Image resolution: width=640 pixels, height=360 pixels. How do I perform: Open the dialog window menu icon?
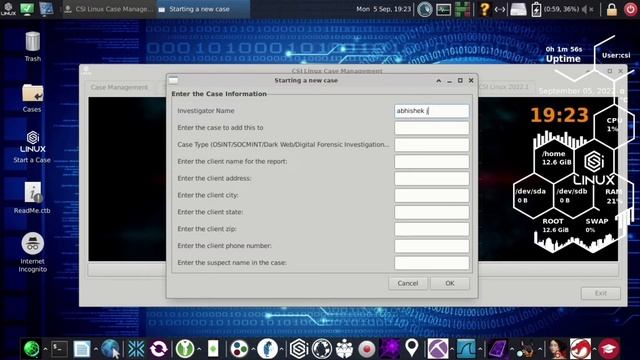click(x=173, y=80)
